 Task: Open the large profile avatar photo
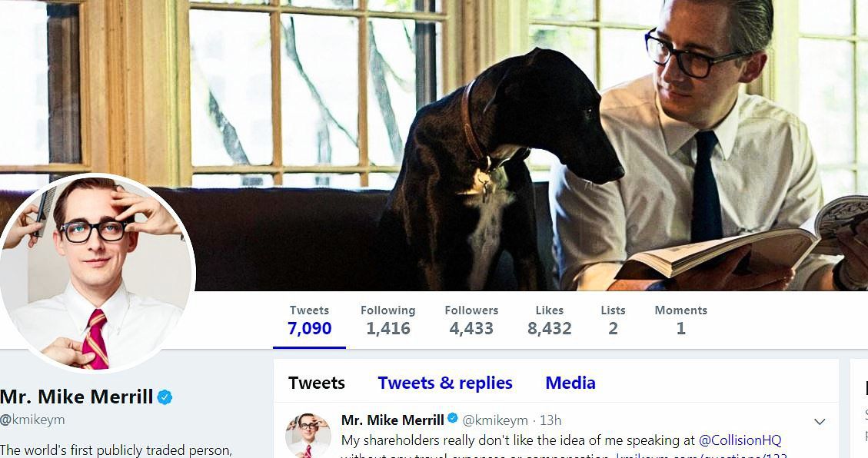[x=96, y=274]
